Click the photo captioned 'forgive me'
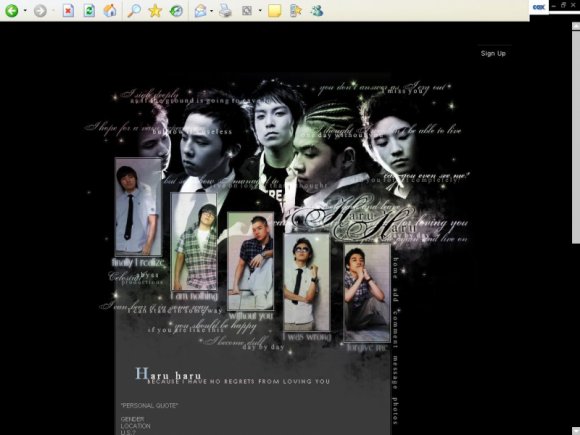Image resolution: width=580 pixels, height=435 pixels. point(367,293)
